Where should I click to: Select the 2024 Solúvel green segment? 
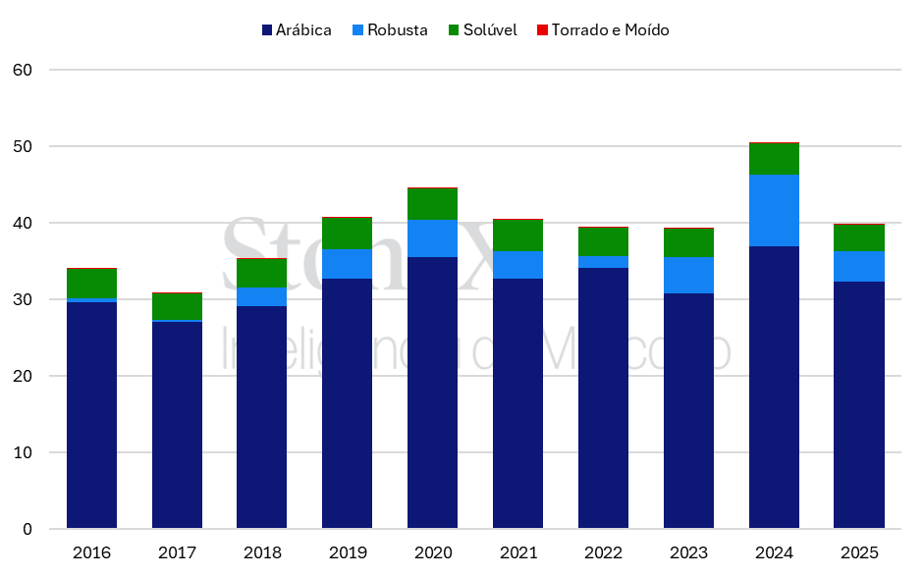tap(775, 159)
